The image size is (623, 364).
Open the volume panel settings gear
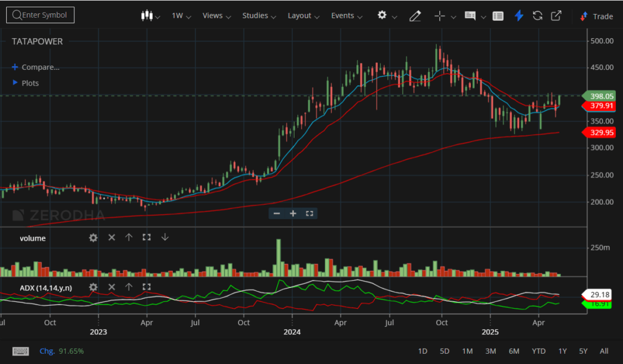click(x=93, y=238)
